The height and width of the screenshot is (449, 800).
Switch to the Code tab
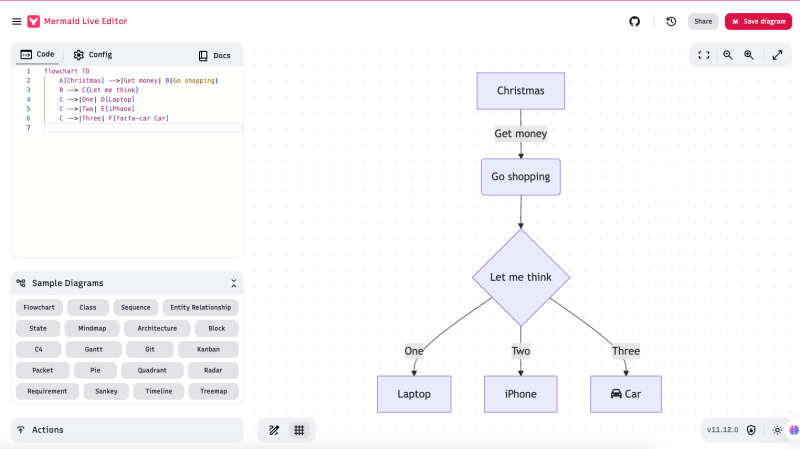tap(37, 54)
